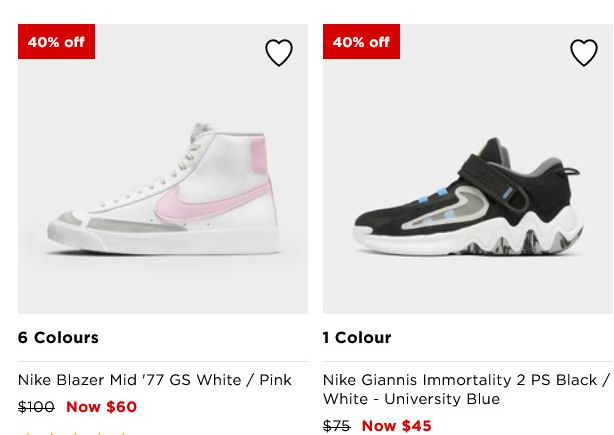Click the Nike Blazer Mid '77 GS title
The image size is (614, 435).
(x=155, y=380)
